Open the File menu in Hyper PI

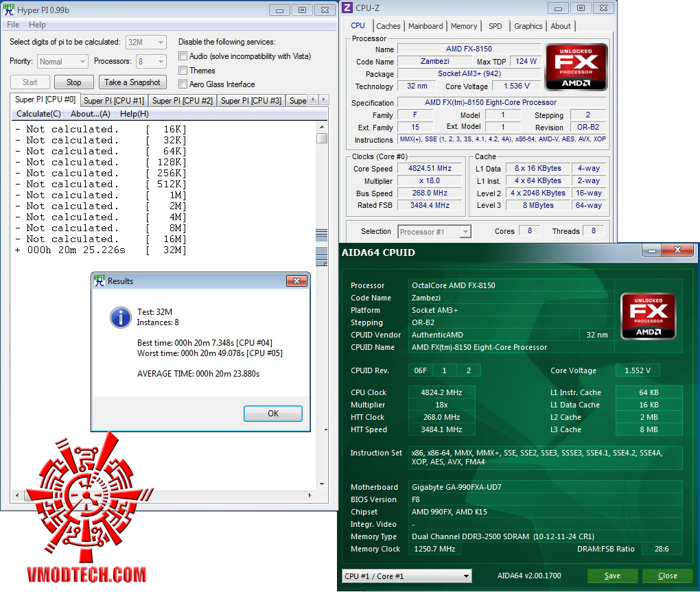click(13, 25)
